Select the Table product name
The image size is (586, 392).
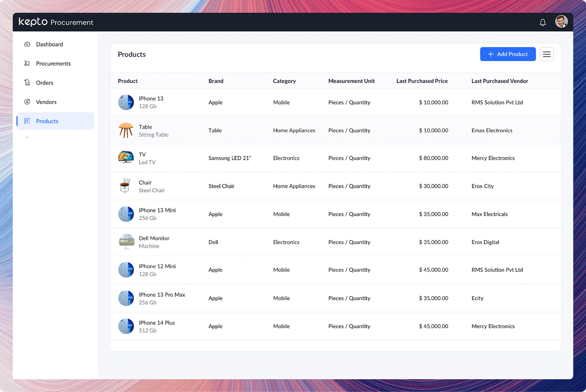pyautogui.click(x=145, y=127)
